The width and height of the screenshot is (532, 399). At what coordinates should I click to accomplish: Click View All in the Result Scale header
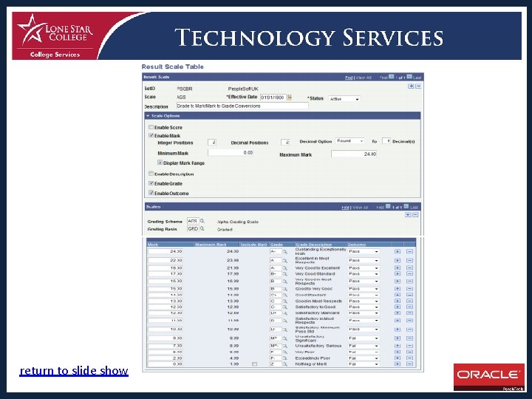coord(364,78)
